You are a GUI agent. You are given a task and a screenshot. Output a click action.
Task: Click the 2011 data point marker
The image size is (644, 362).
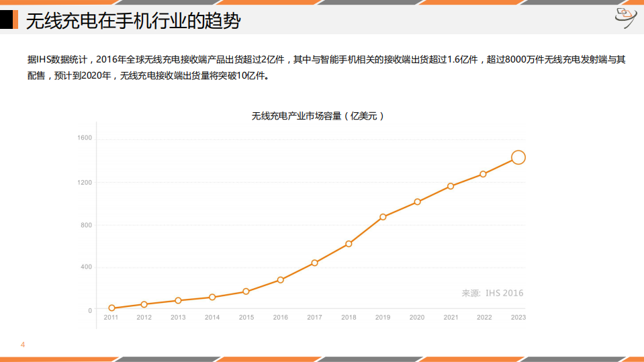pos(111,308)
